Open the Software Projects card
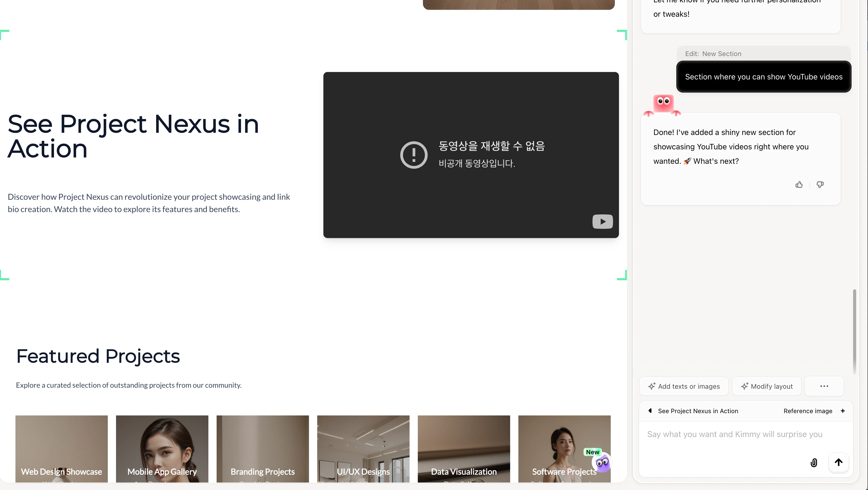Screen dimensions: 868x490 tap(564, 449)
